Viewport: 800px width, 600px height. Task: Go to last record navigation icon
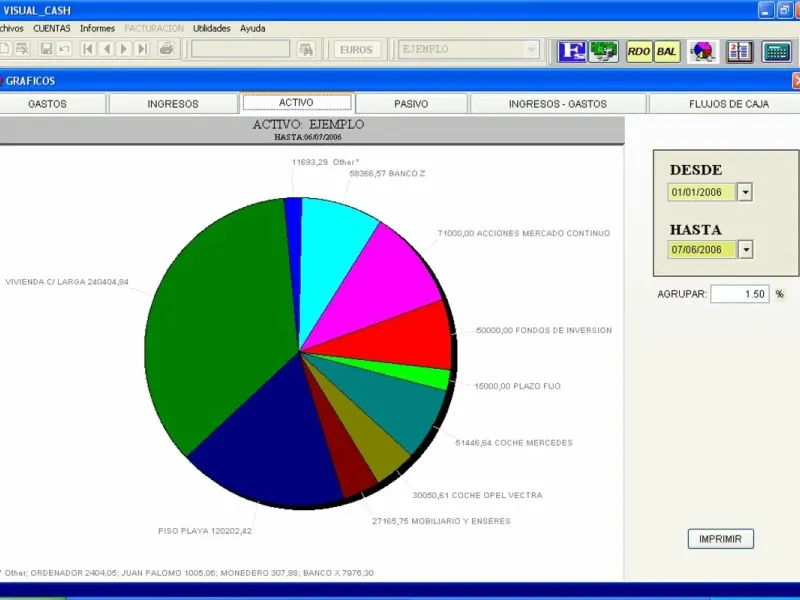click(143, 49)
